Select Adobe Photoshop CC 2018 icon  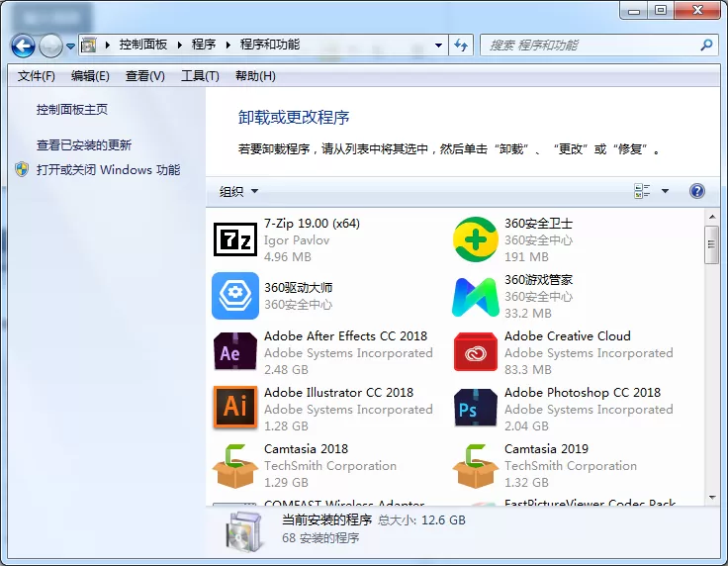click(476, 408)
